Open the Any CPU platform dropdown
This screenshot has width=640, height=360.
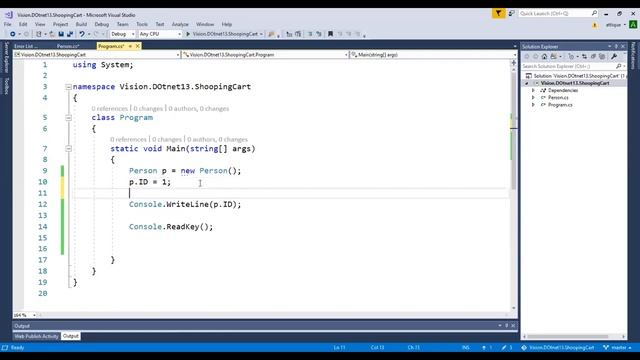(179, 34)
